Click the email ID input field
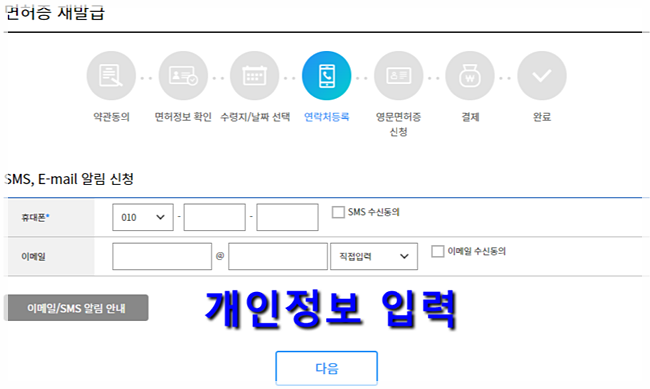The width and height of the screenshot is (650, 389). 162,256
